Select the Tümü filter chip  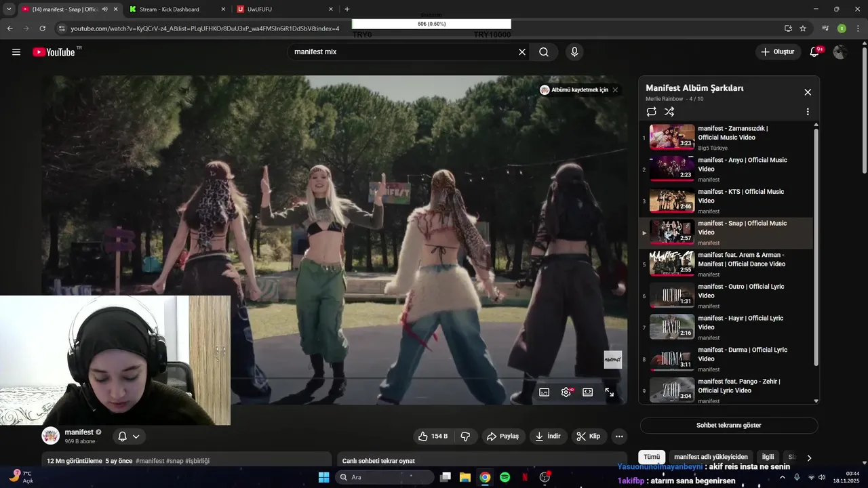[x=652, y=457]
